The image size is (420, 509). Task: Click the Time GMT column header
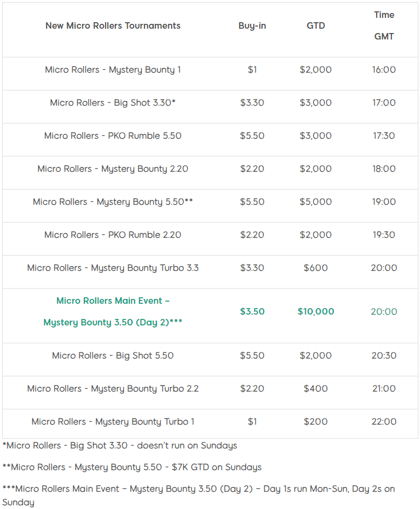click(384, 25)
